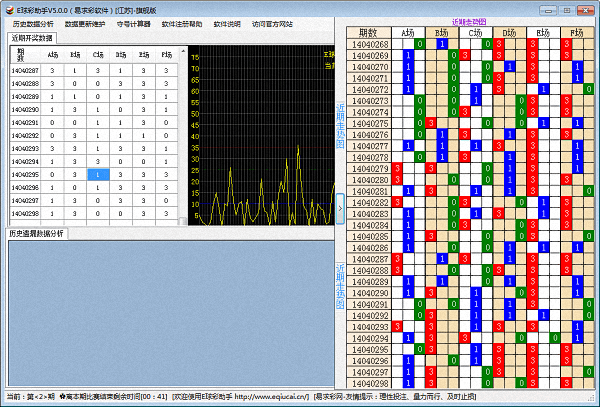Click the 75 label on the line chart axis
600x407 pixels.
tap(195, 57)
